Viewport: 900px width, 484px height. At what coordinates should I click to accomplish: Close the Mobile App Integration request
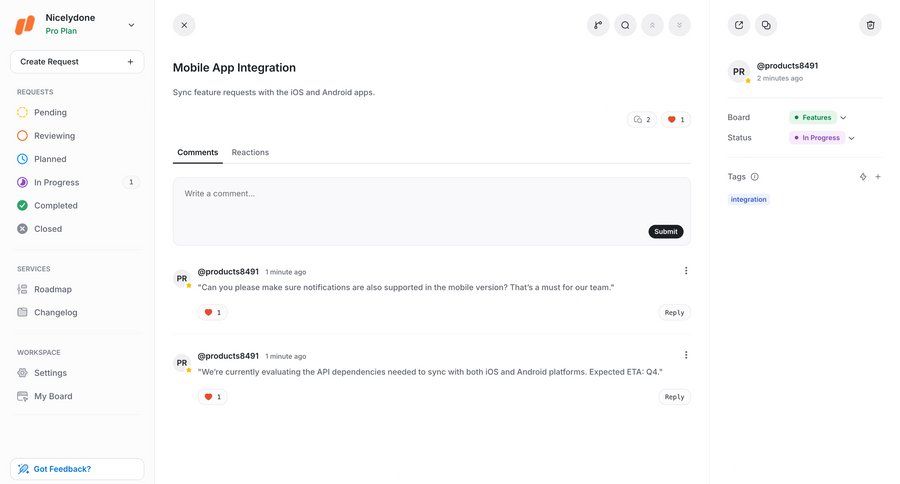click(184, 25)
